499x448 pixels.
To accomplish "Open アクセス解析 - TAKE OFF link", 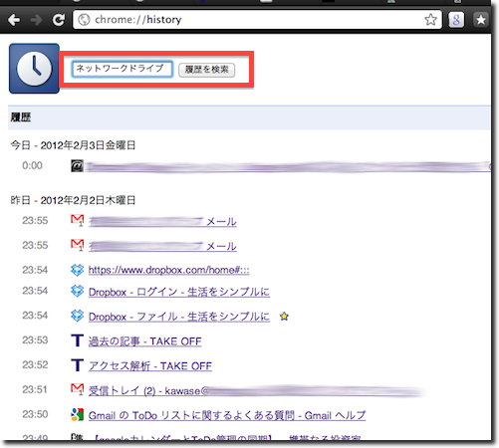I will pos(150,366).
